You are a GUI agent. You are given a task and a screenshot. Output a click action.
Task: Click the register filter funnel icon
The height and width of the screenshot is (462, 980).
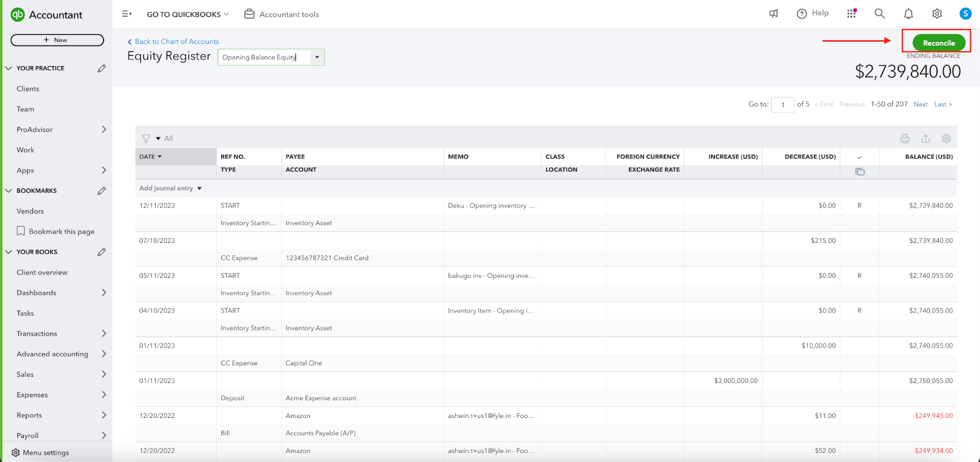146,139
